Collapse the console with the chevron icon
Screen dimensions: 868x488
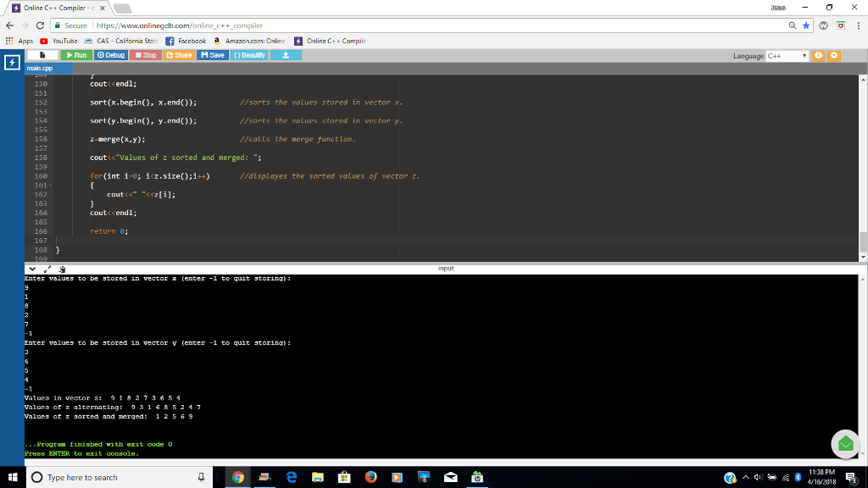click(x=32, y=269)
